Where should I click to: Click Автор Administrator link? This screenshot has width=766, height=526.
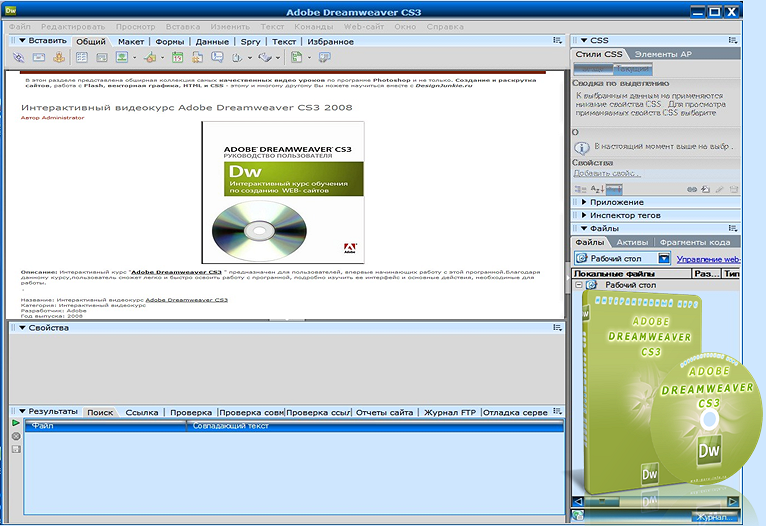click(x=52, y=118)
